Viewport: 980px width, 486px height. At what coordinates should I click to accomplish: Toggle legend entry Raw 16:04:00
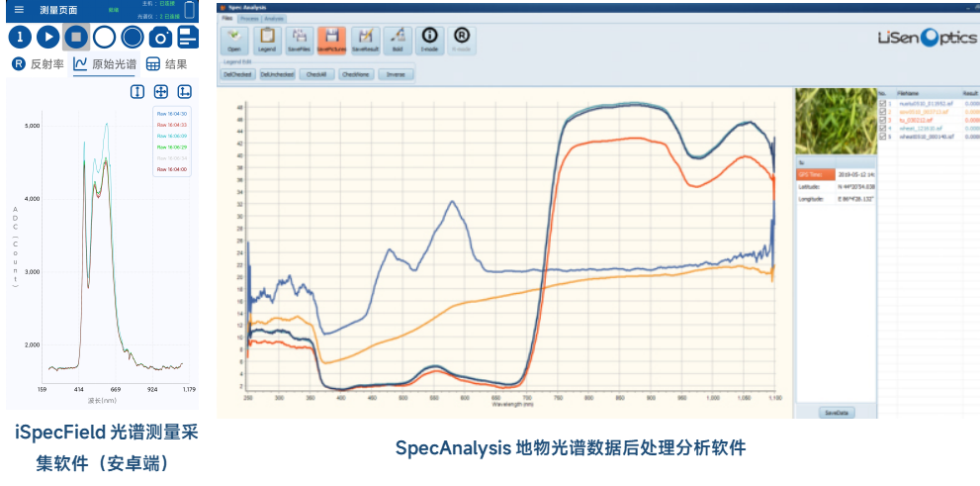click(172, 169)
